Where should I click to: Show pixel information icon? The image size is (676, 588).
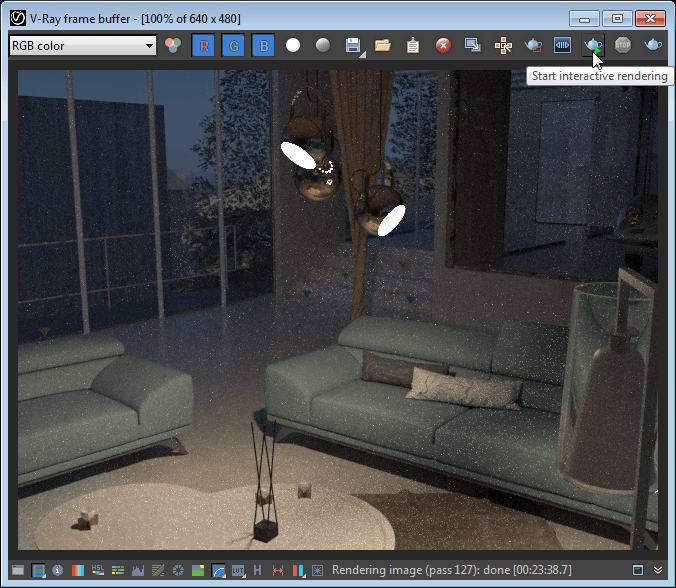pyautogui.click(x=57, y=570)
